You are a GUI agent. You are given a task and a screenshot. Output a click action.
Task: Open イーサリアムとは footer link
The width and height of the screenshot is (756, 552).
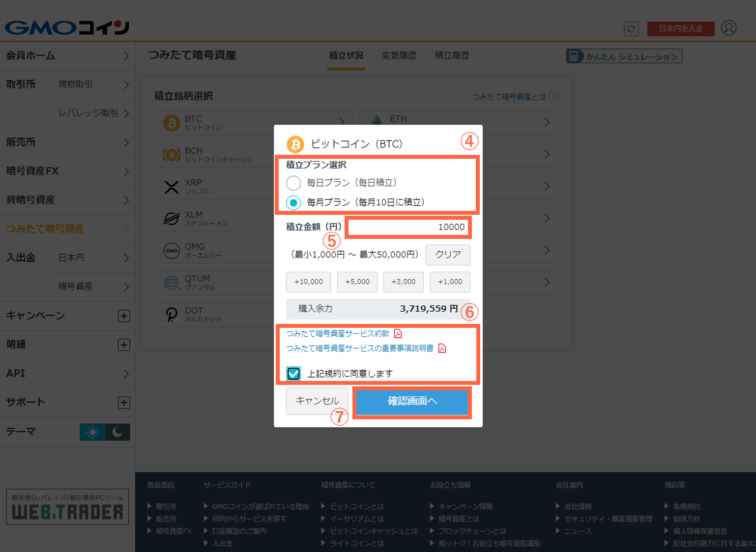[357, 519]
